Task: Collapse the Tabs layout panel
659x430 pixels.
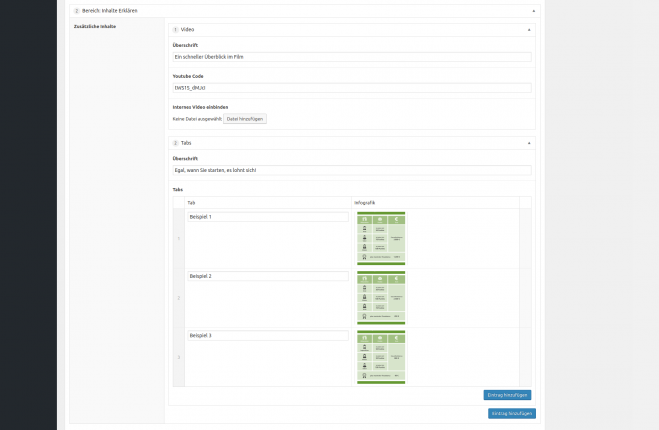Action: point(528,143)
